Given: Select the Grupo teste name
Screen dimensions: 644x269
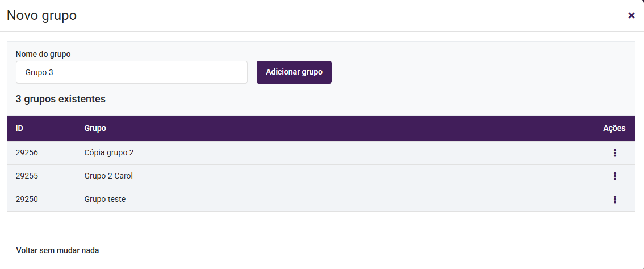Looking at the screenshot, I should click(x=105, y=200).
